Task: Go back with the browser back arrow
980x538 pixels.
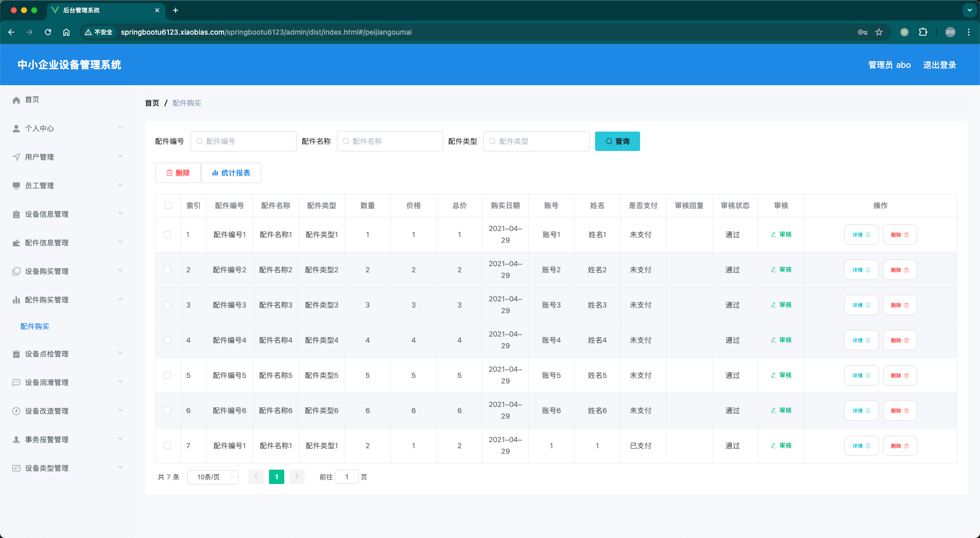Action: tap(11, 32)
